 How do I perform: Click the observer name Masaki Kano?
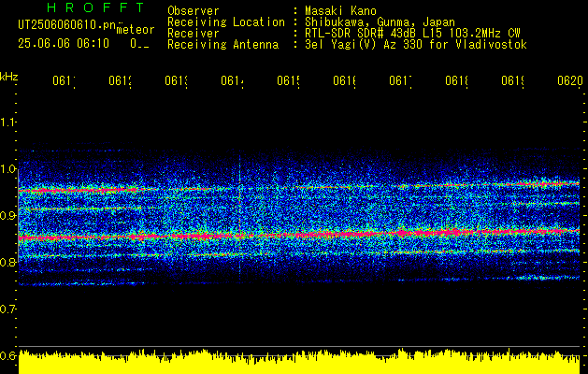pos(340,11)
